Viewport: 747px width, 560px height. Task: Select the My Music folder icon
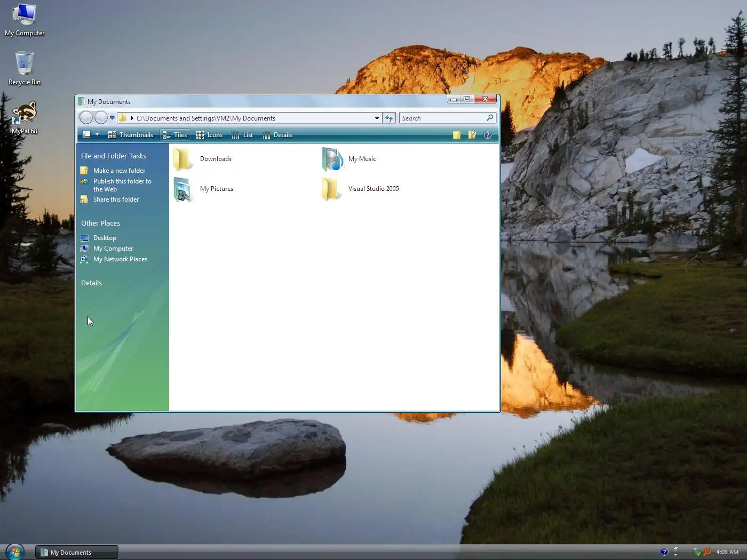(332, 159)
